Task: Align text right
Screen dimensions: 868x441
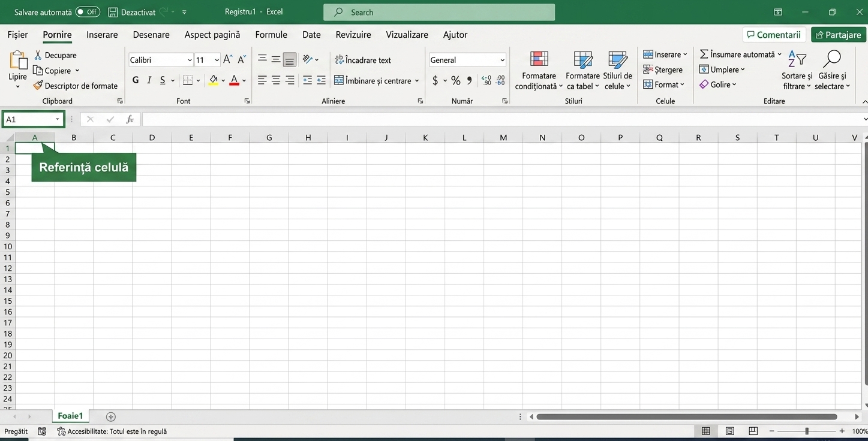Action: [x=290, y=80]
